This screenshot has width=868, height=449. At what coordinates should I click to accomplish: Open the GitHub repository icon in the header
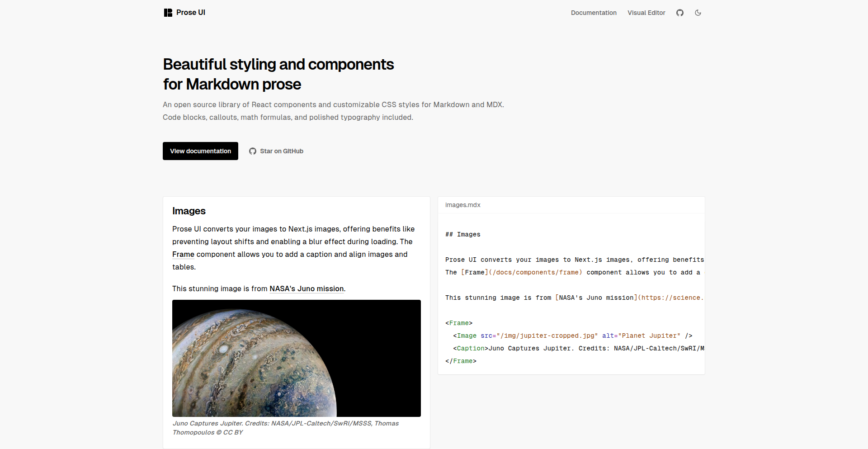(680, 13)
